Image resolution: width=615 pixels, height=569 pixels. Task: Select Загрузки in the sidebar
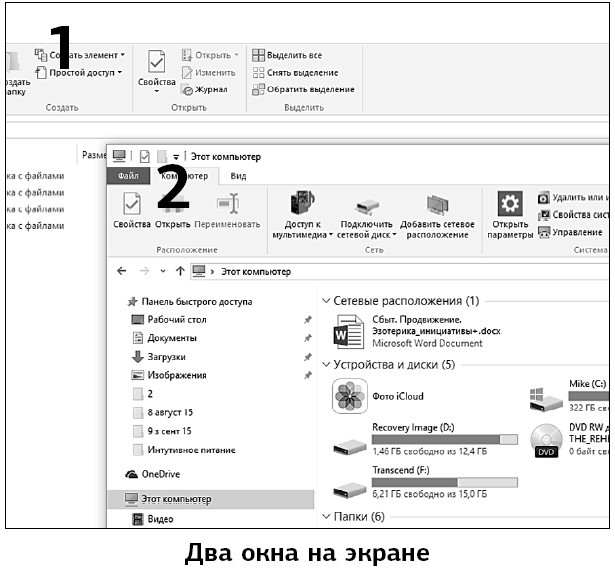coord(158,357)
